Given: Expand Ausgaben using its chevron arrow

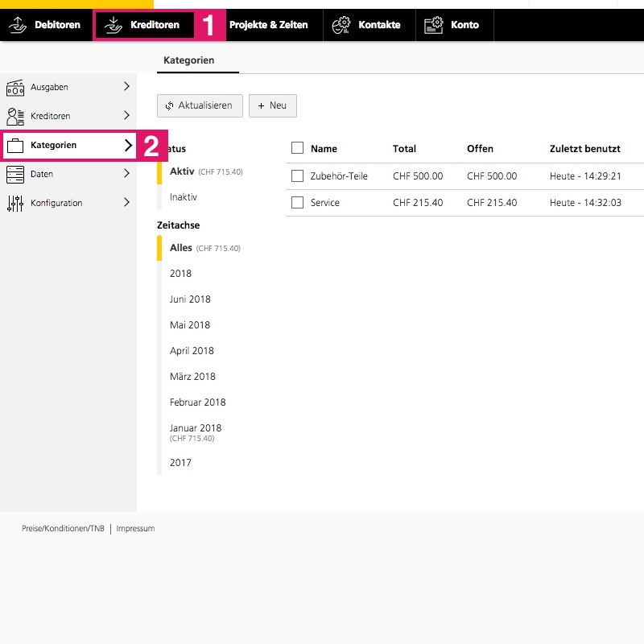Looking at the screenshot, I should point(126,87).
